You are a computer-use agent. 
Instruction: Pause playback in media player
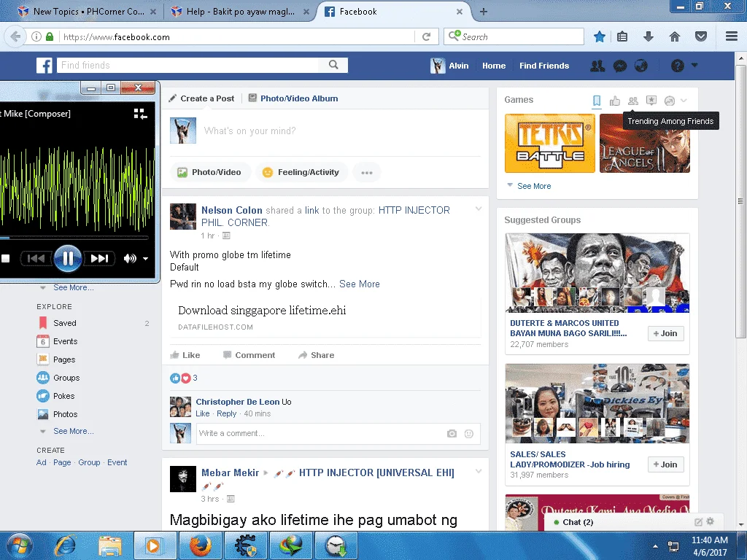click(68, 258)
